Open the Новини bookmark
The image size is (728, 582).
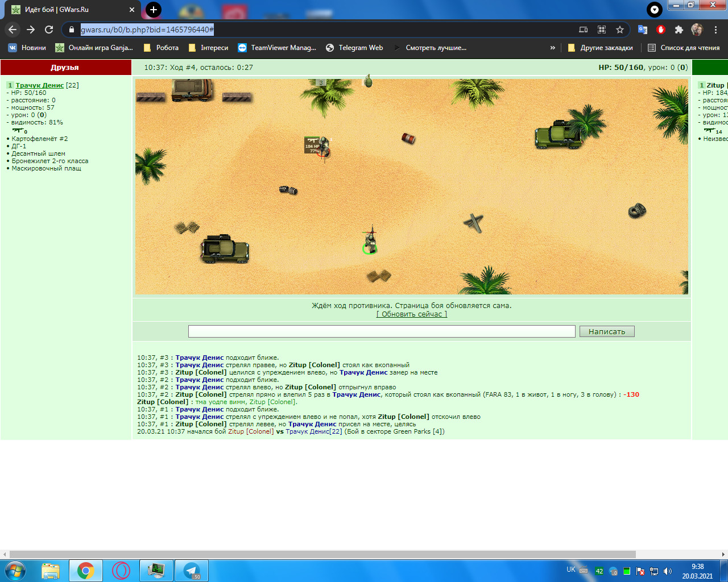tap(27, 48)
